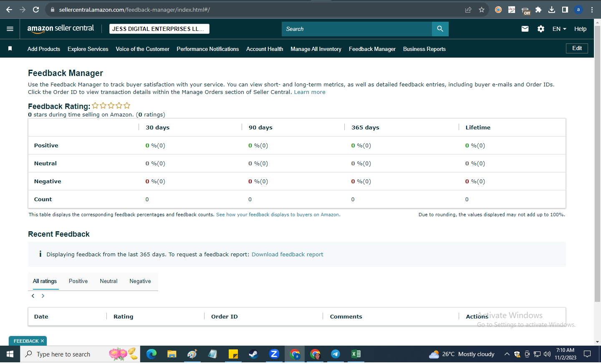Image resolution: width=601 pixels, height=364 pixels.
Task: Click the Edit button in nav bar
Action: pos(577,48)
